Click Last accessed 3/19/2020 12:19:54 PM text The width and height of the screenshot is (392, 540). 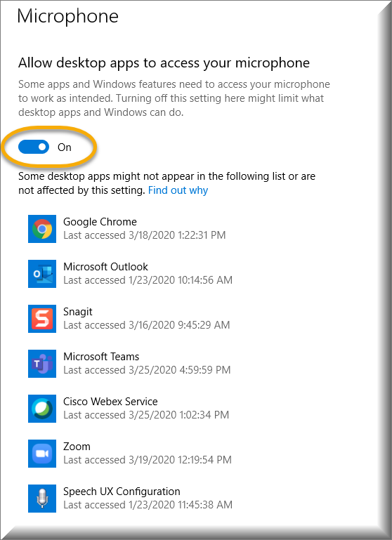point(148,460)
